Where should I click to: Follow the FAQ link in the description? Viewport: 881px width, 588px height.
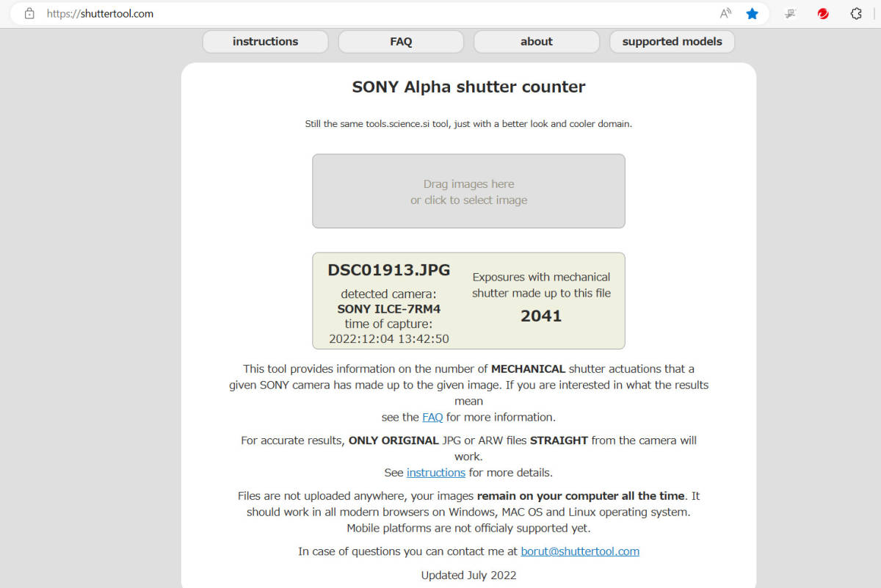click(432, 417)
